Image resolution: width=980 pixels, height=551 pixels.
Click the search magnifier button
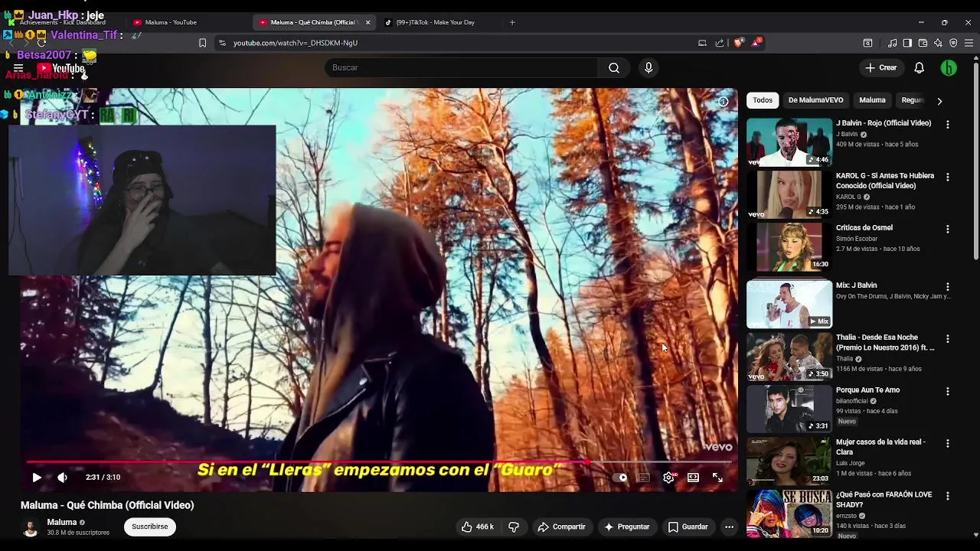coord(614,67)
